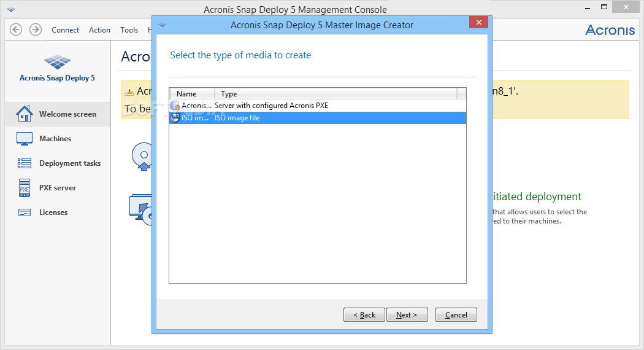Maximize the Management Console window
The image size is (644, 350).
(x=604, y=7)
